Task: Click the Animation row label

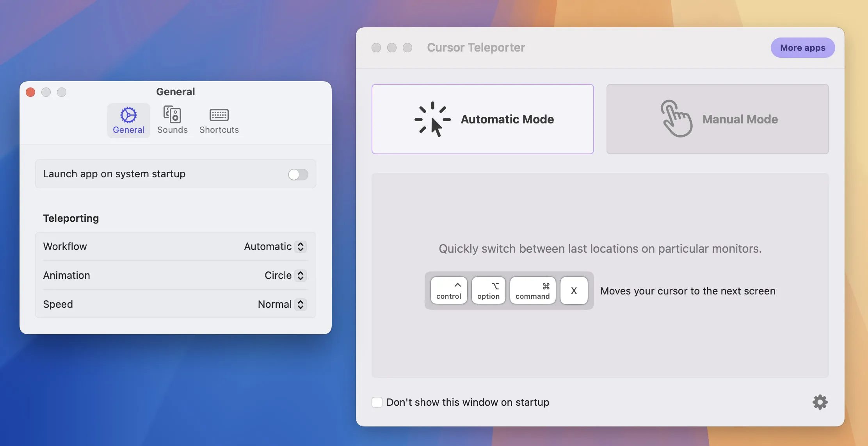Action: point(67,275)
